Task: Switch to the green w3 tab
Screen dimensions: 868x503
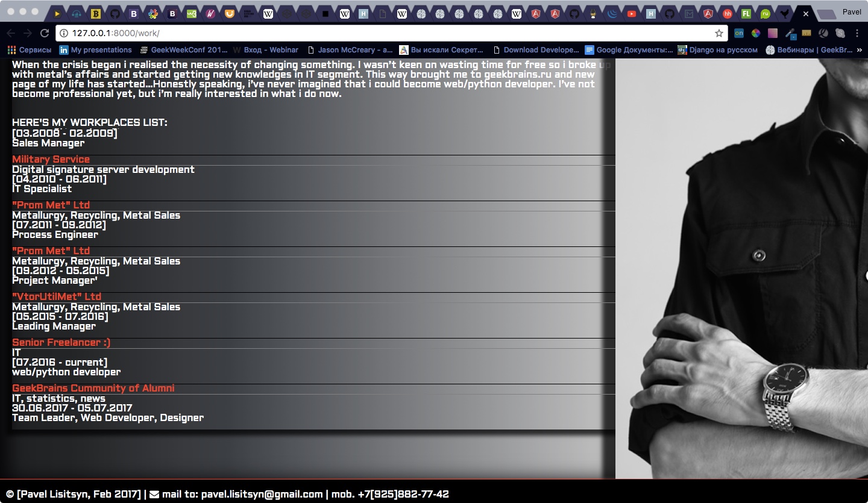Action: [191, 13]
